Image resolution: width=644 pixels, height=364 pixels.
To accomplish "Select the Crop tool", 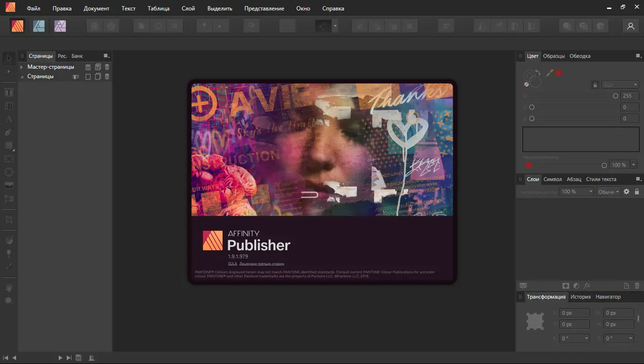I will coord(9,219).
